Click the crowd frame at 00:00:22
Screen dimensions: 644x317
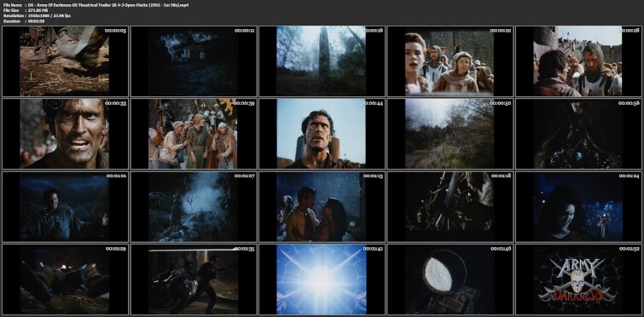450,61
